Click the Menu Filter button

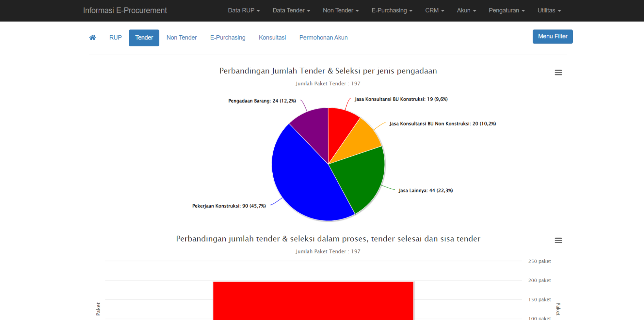(x=553, y=36)
